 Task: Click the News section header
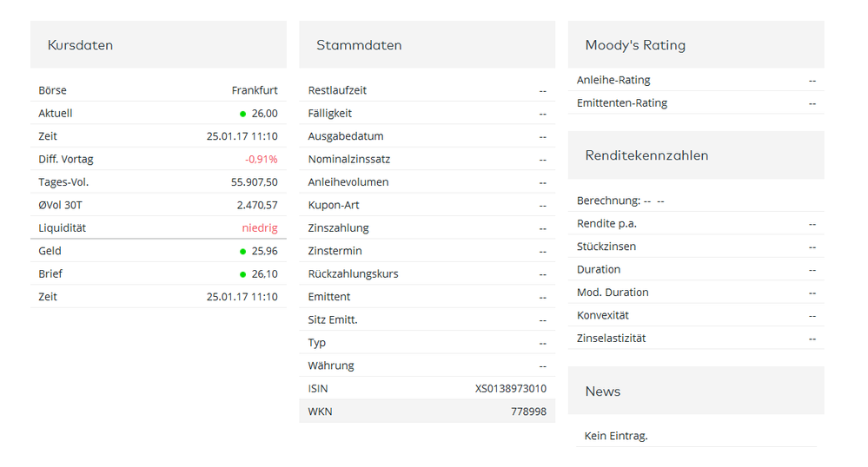pos(602,391)
